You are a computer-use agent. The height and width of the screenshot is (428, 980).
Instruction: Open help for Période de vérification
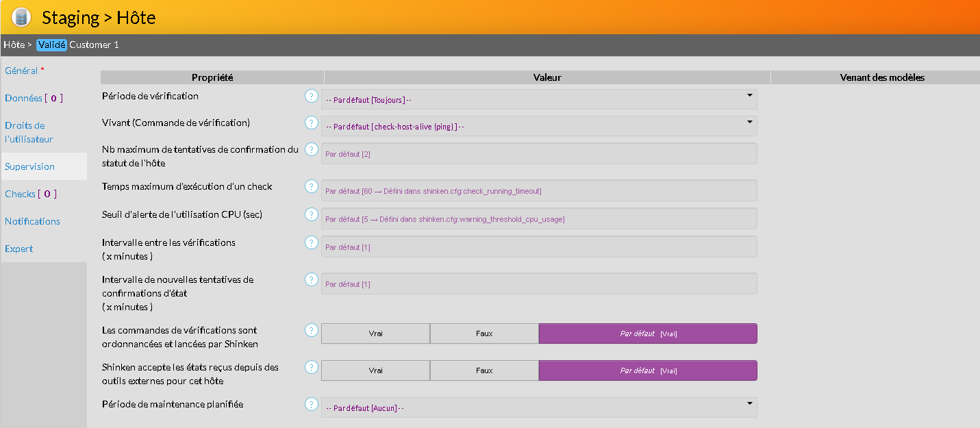coord(312,97)
